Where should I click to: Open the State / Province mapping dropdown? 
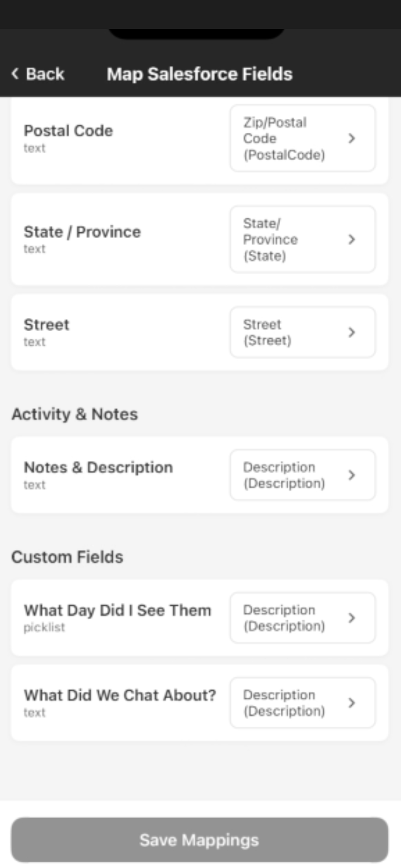(x=302, y=239)
